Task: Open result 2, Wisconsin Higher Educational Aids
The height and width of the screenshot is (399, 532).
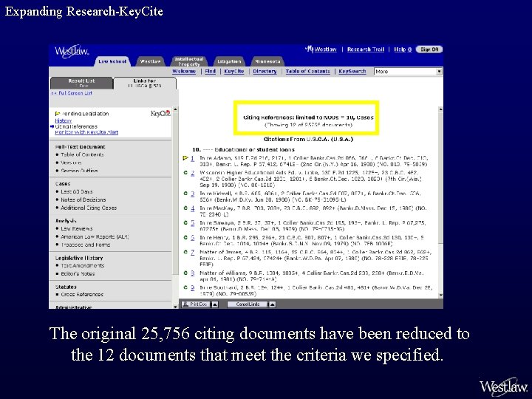Action: [x=192, y=173]
